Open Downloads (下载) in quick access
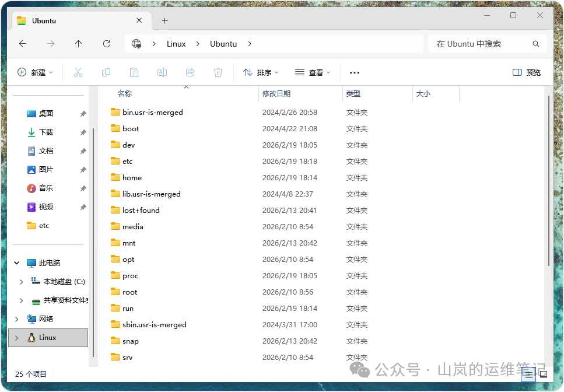This screenshot has height=392, width=564. coord(46,132)
